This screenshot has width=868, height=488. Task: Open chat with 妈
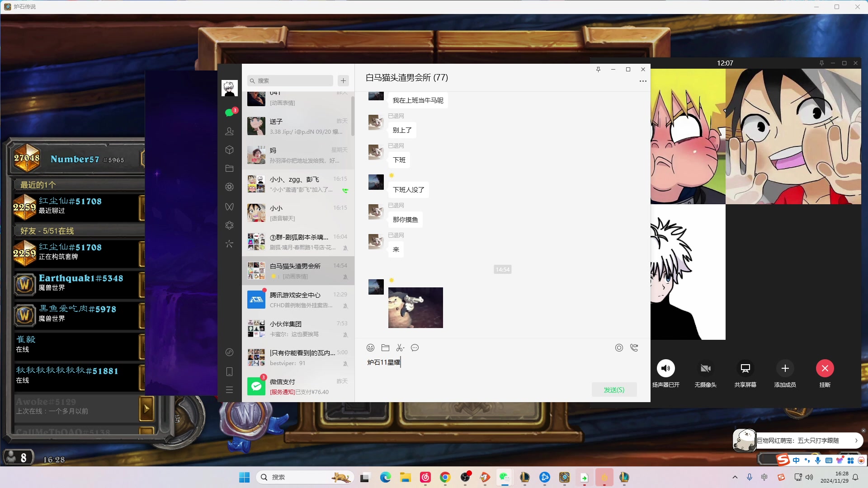(298, 155)
